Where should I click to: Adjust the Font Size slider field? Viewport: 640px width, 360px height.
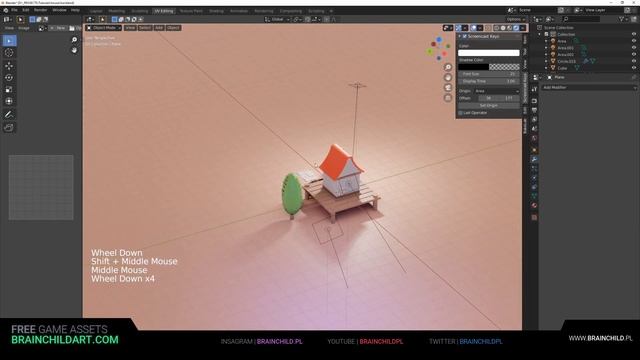[489, 74]
